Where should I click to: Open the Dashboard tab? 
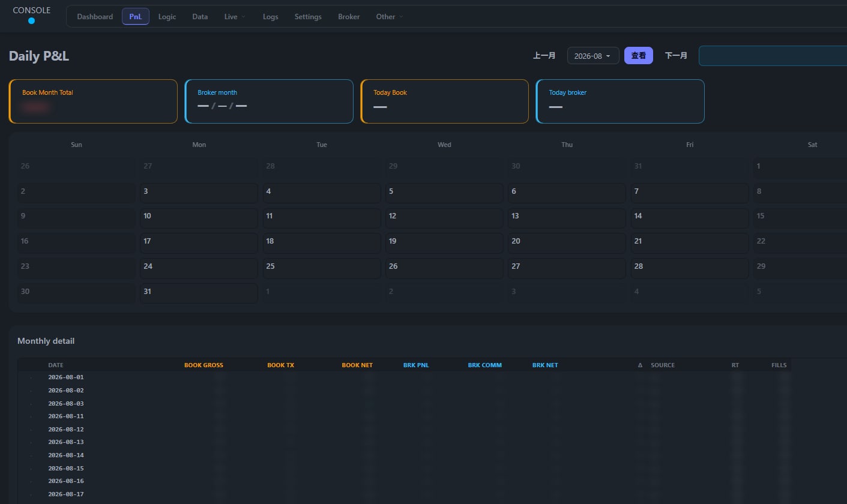95,17
